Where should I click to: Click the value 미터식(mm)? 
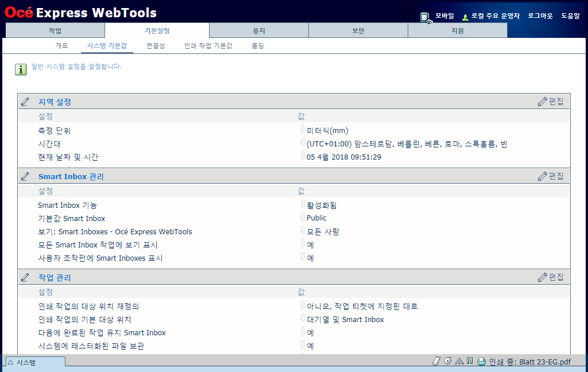click(x=327, y=131)
